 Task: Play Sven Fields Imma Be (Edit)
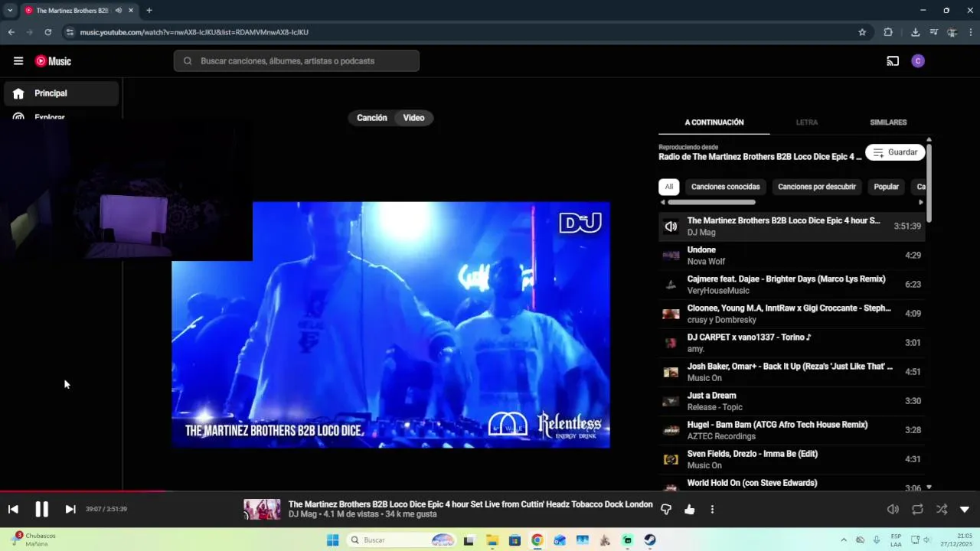click(792, 459)
